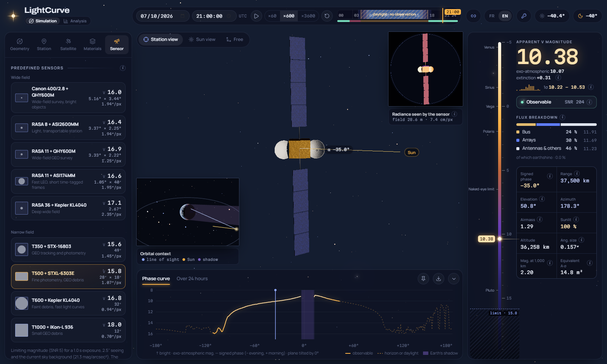Show info for Observable SNR
Viewport: 607px width, 364px height.
click(x=590, y=102)
